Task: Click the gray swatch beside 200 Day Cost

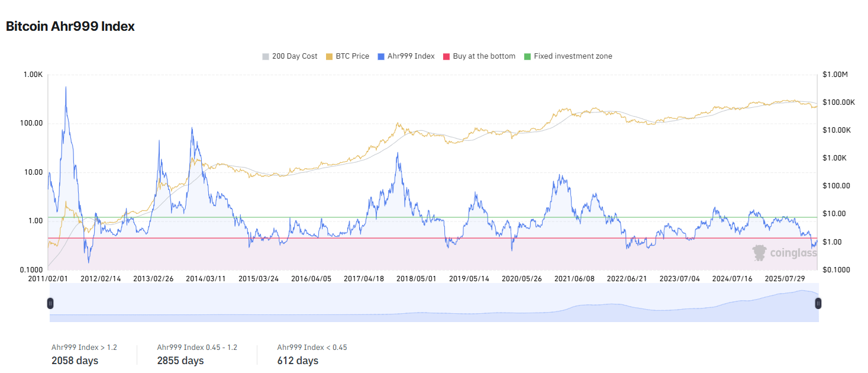Action: [x=267, y=56]
